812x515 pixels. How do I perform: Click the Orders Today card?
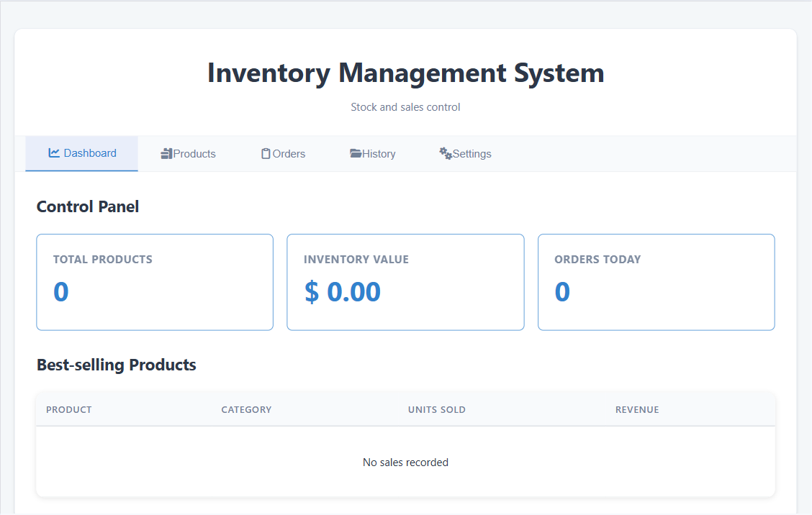(x=656, y=281)
